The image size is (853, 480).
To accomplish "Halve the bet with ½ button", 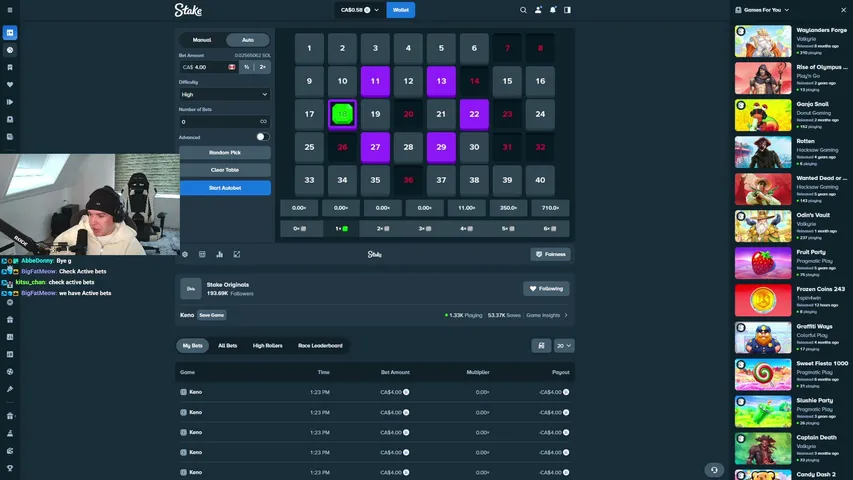I will (247, 67).
